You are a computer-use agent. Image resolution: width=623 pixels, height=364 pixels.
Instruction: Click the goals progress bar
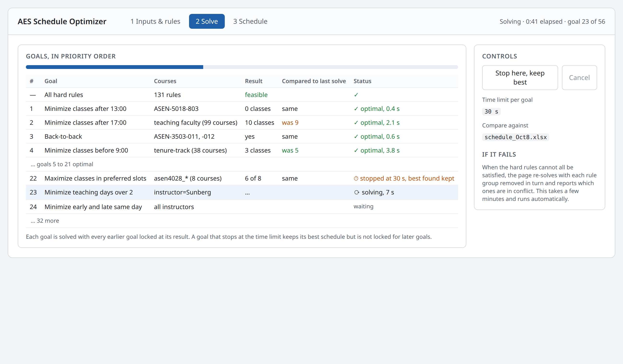[x=242, y=67]
